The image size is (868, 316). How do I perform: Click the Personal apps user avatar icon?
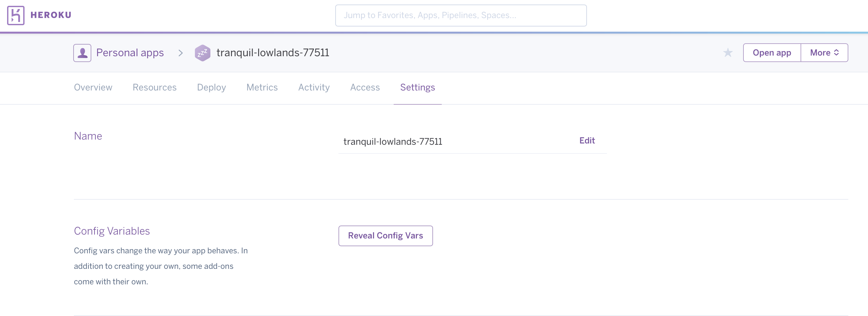coord(82,53)
